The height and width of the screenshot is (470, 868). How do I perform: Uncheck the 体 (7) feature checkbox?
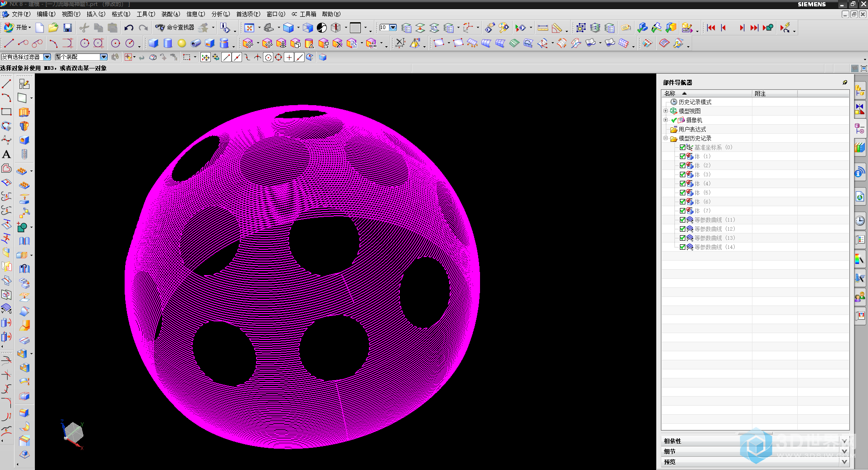point(683,211)
